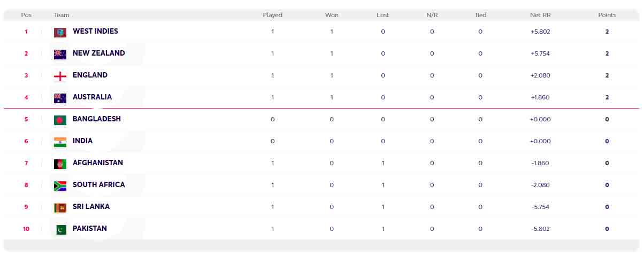Click the South Africa flag icon
Viewport: 644px width, 255px height.
click(x=60, y=186)
